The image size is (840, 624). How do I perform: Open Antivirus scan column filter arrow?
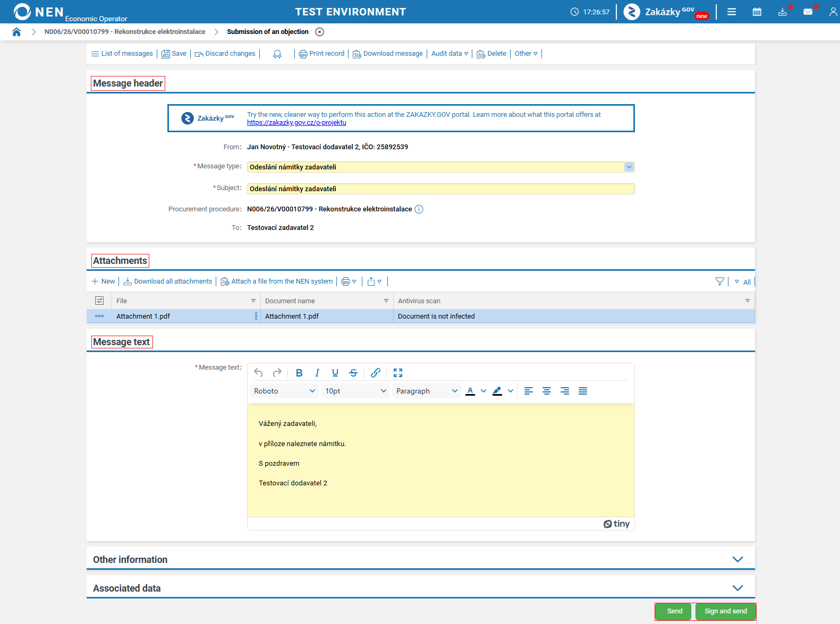point(748,301)
